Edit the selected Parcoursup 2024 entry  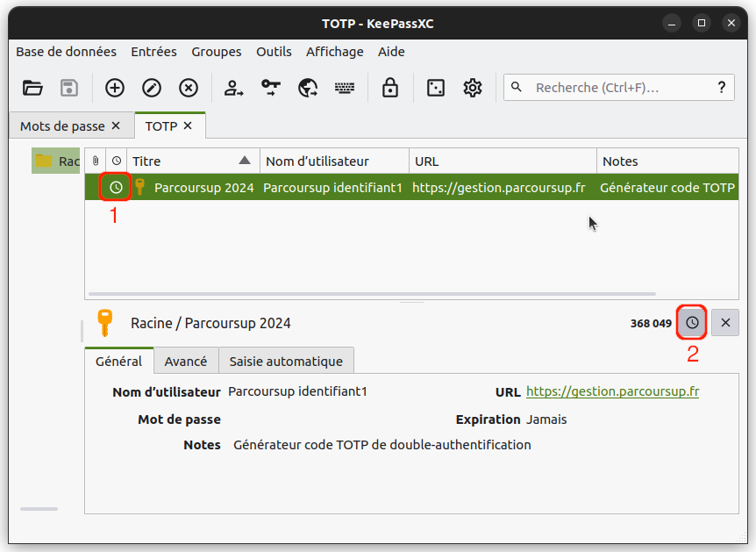(x=151, y=87)
